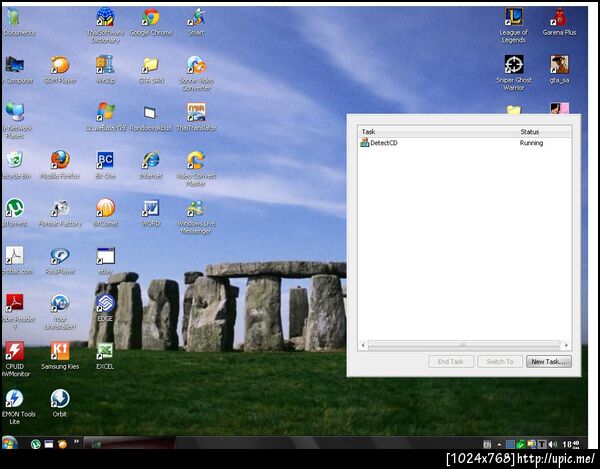Select the GOM Player desktop icon
Viewport: 600px width, 469px height.
pos(60,70)
